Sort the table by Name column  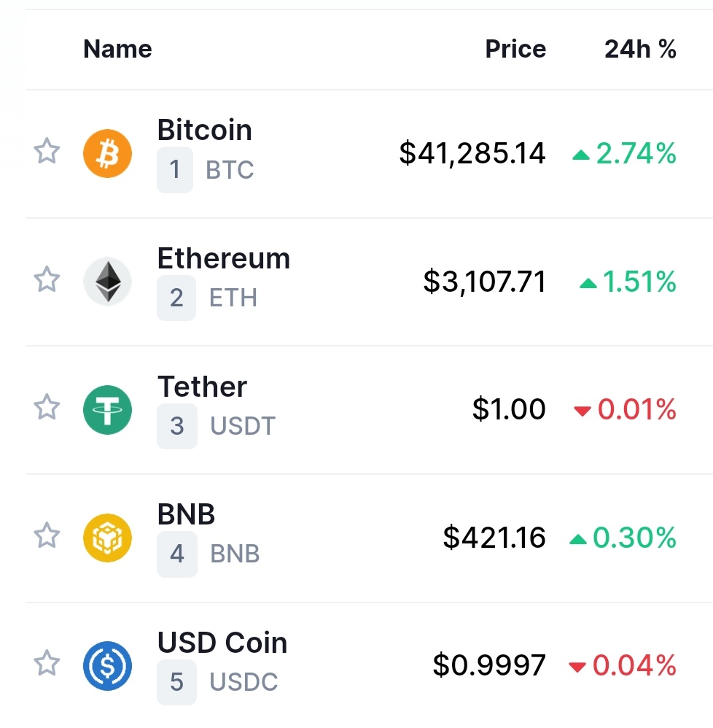118,49
